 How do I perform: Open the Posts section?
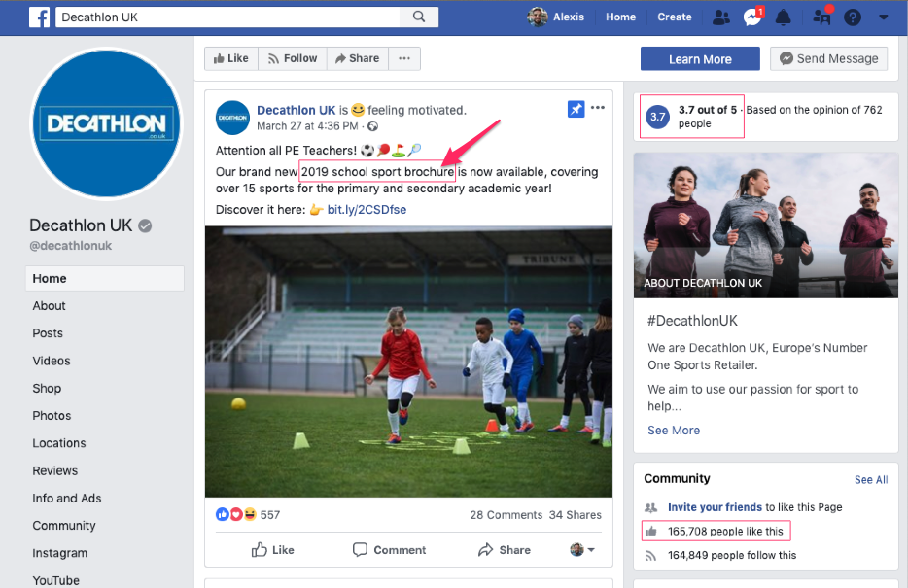(48, 333)
